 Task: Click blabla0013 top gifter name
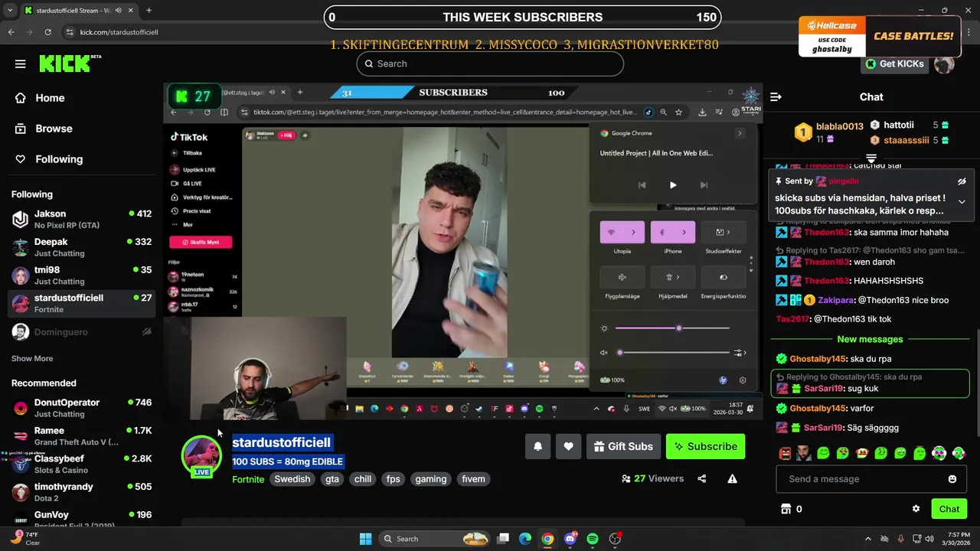pos(839,126)
